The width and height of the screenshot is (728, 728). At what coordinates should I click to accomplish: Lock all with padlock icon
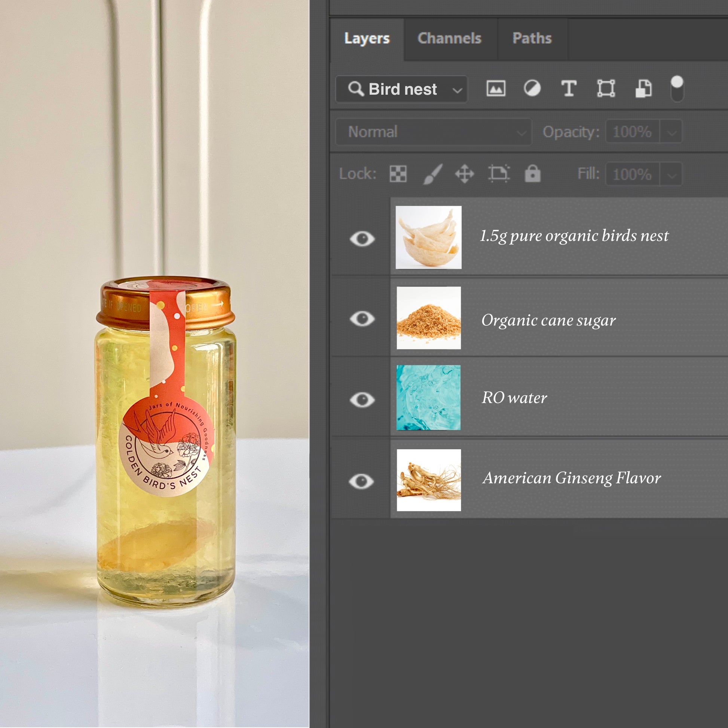[x=532, y=174]
